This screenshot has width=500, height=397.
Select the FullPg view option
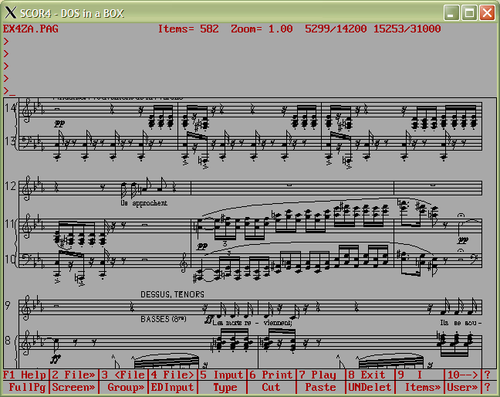[27, 387]
